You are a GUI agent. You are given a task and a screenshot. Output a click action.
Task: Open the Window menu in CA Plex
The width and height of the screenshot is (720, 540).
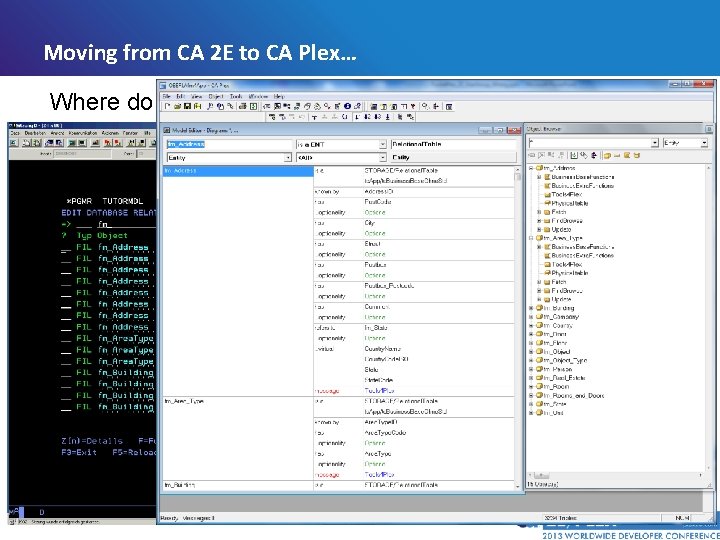258,96
